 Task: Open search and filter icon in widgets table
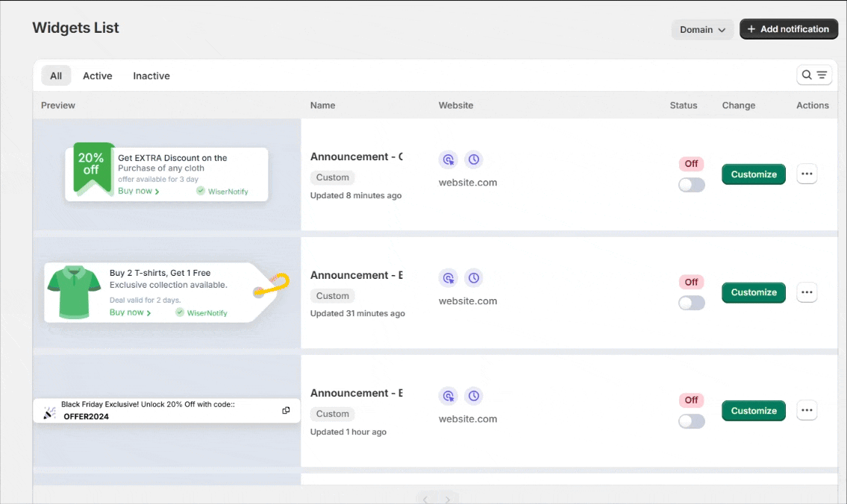813,75
